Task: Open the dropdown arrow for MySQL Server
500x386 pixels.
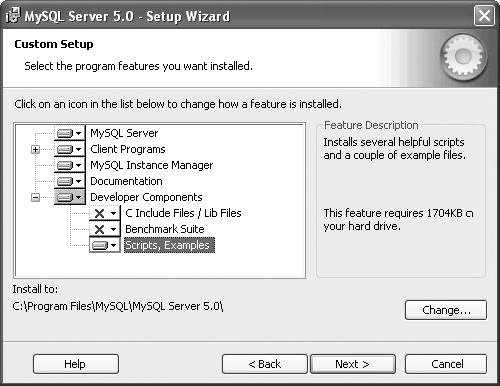Action: tap(79, 133)
